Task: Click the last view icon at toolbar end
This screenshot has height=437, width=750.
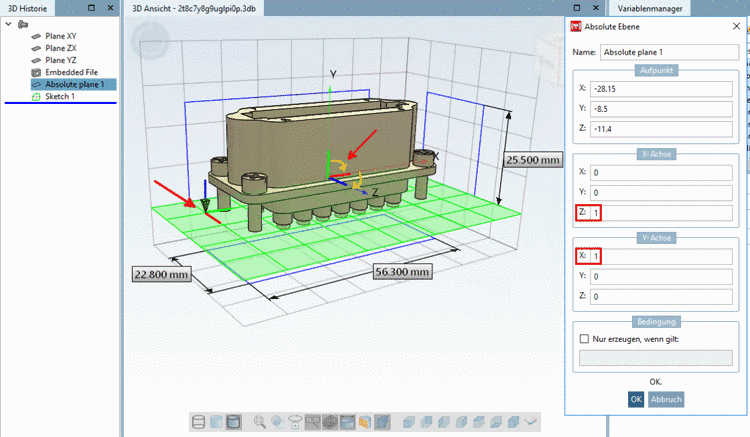Action: [x=531, y=422]
